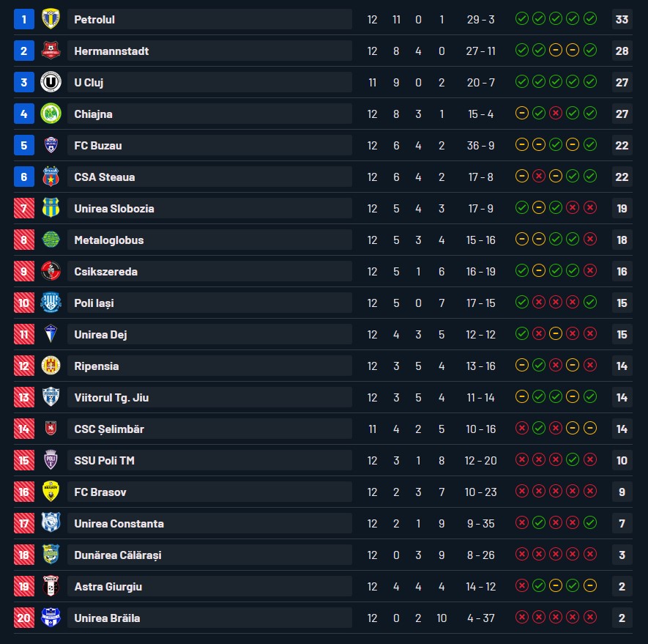
Task: Click Poli Iași's most recent form result
Action: (590, 303)
